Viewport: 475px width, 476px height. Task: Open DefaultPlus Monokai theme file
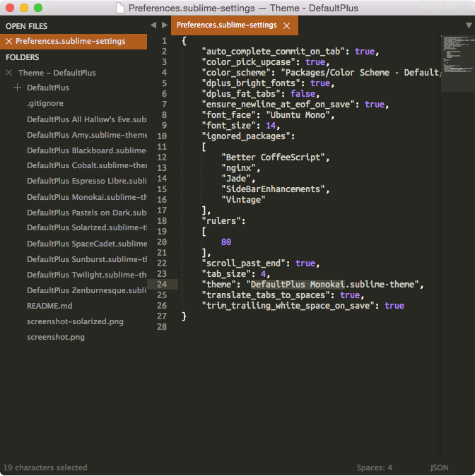tap(87, 197)
